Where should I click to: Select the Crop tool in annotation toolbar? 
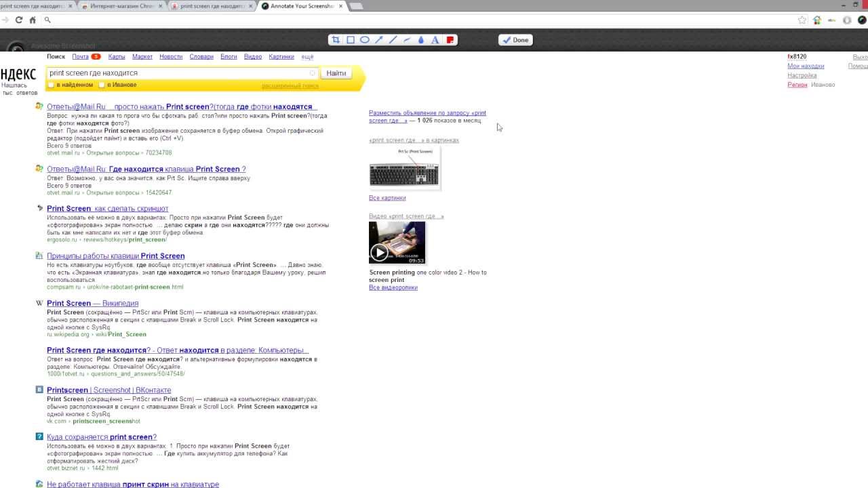[x=336, y=40]
